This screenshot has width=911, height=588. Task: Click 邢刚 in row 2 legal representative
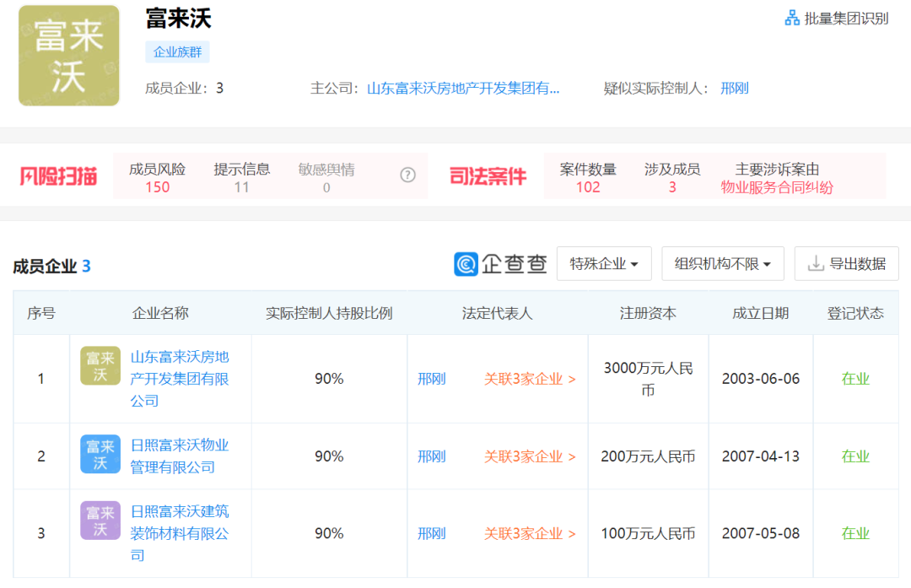point(432,456)
